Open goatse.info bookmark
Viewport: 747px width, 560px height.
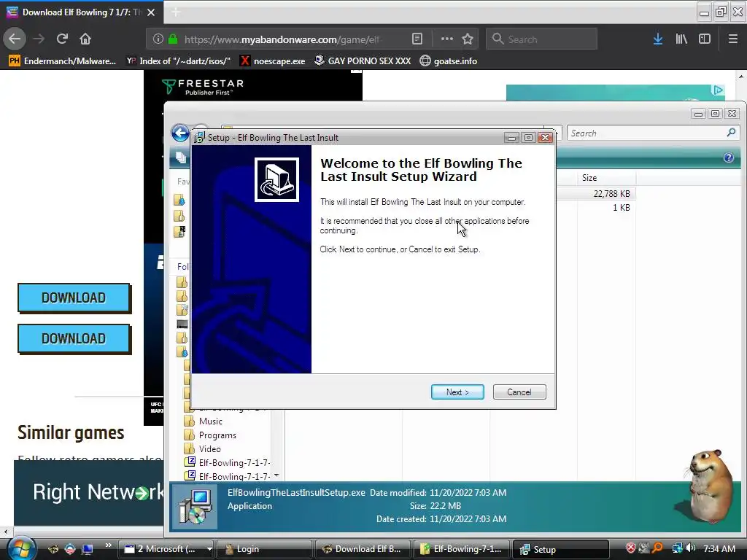coord(449,61)
